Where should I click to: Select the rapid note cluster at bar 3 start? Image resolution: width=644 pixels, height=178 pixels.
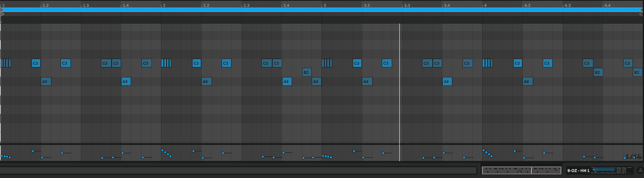click(x=327, y=63)
